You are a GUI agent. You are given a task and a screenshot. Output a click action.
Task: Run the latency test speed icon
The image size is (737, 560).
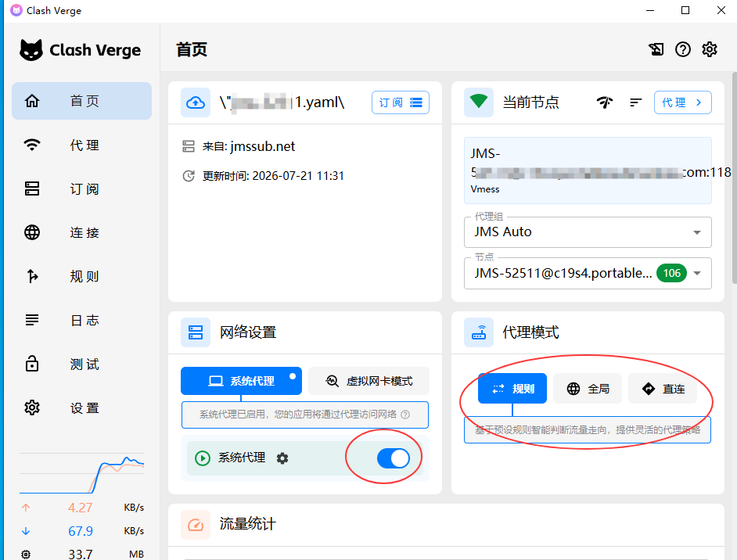point(605,102)
